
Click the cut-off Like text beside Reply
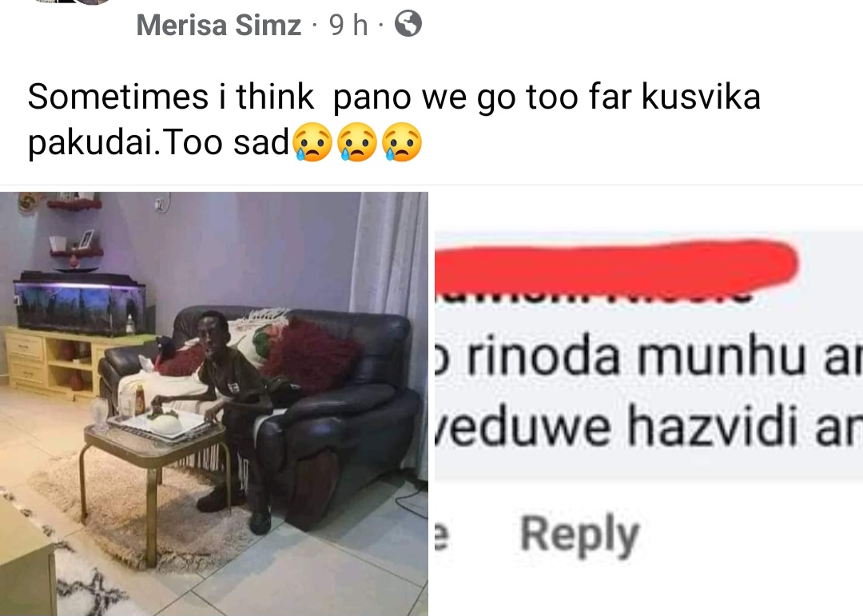(440, 535)
